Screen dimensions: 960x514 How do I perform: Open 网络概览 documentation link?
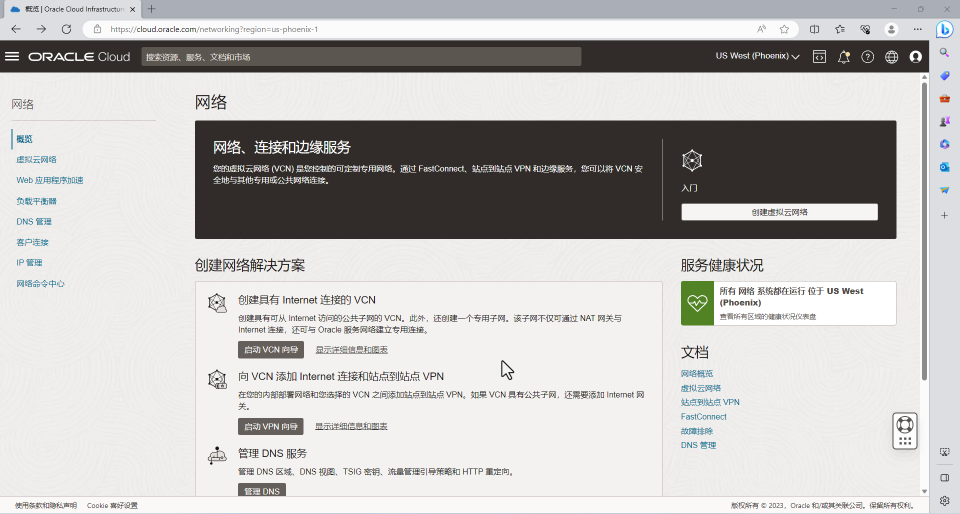coord(697,373)
